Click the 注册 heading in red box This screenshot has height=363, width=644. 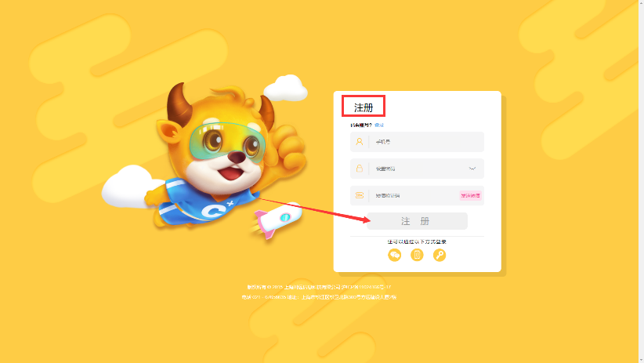point(364,107)
